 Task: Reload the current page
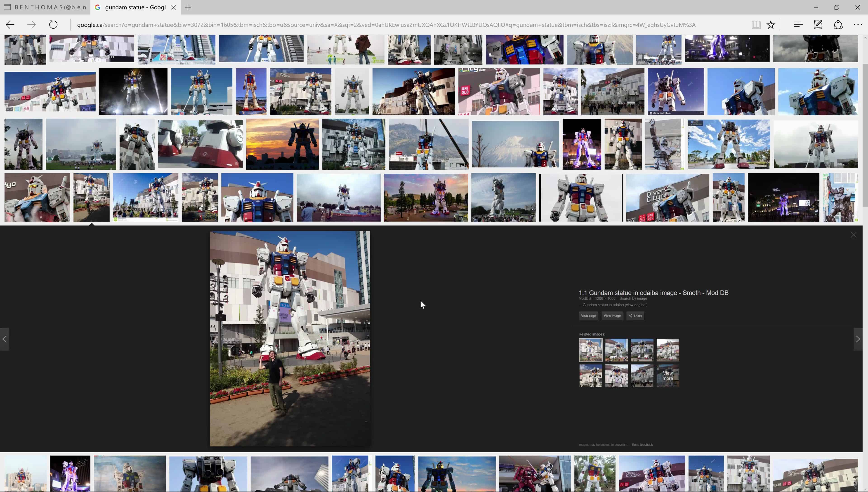pyautogui.click(x=53, y=25)
